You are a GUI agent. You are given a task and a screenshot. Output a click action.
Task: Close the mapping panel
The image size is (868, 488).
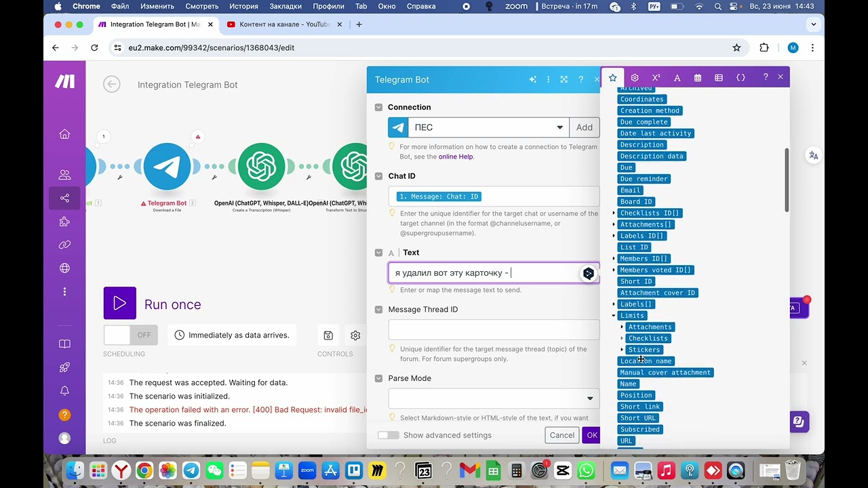point(781,77)
